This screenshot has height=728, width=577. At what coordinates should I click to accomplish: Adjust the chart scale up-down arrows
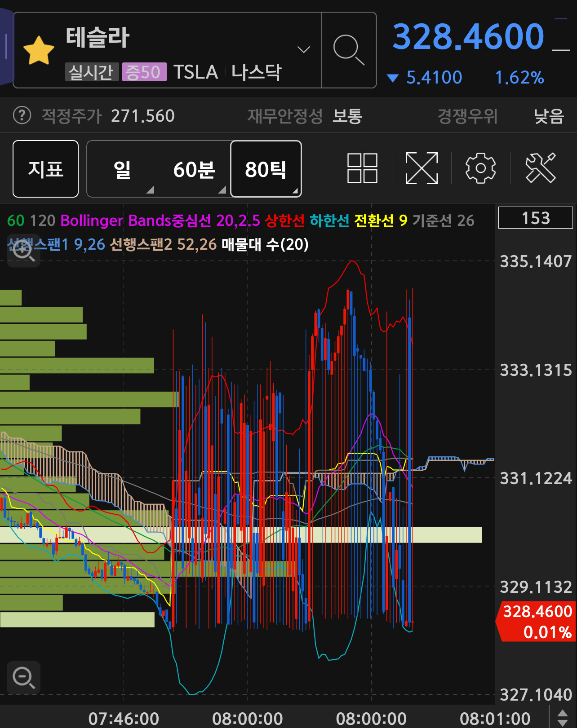click(563, 717)
